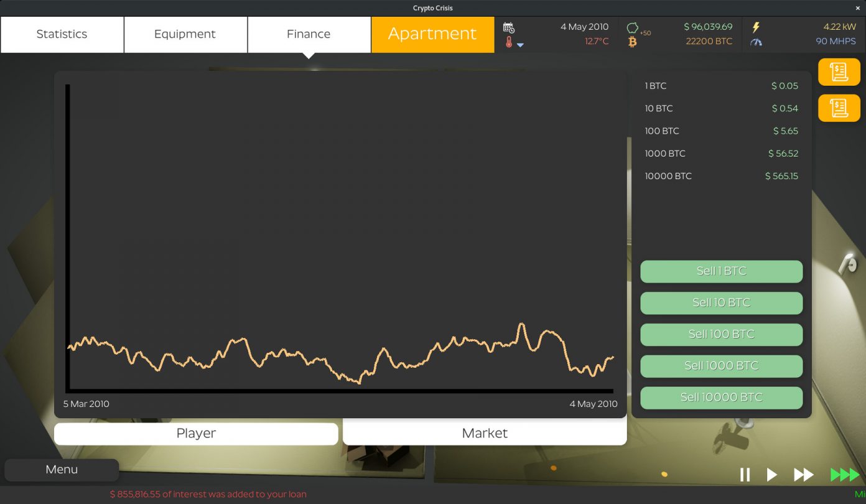Open the upper orange invoice icon button
866x504 pixels.
click(x=839, y=72)
